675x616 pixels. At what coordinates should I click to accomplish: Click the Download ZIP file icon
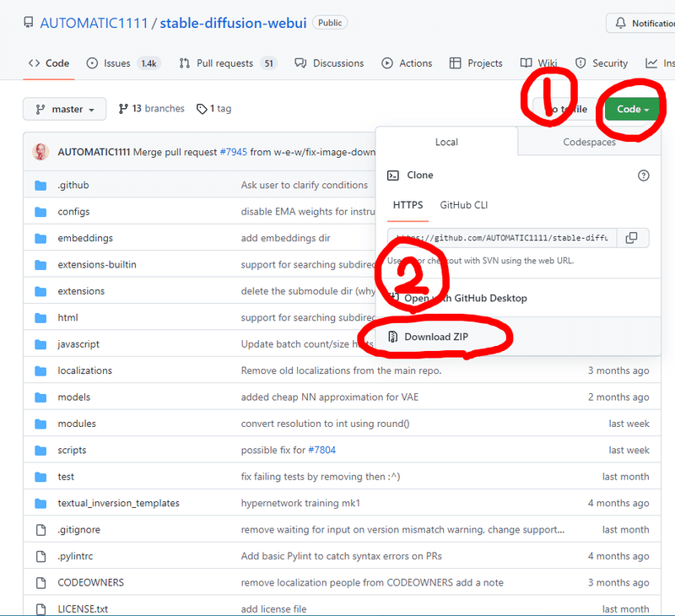coord(392,337)
